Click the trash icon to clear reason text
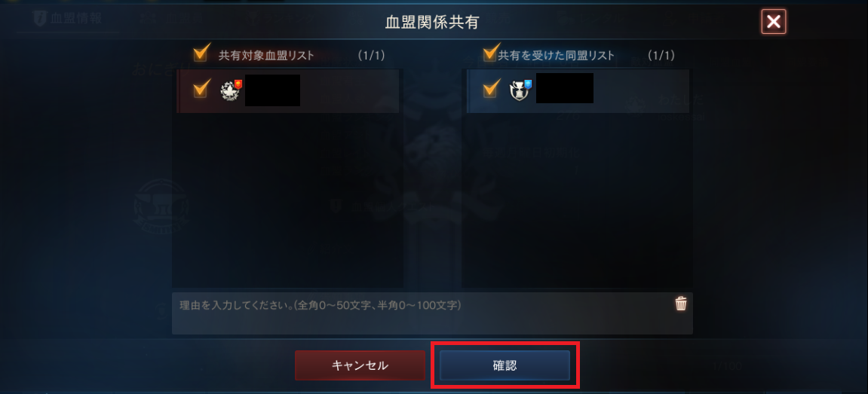The width and height of the screenshot is (868, 394). (x=681, y=304)
